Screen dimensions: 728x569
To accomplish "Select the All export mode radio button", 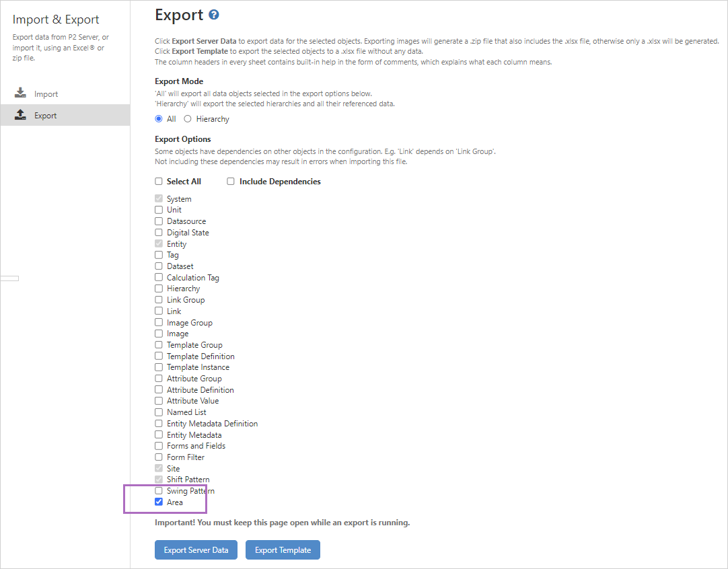I will pos(159,119).
